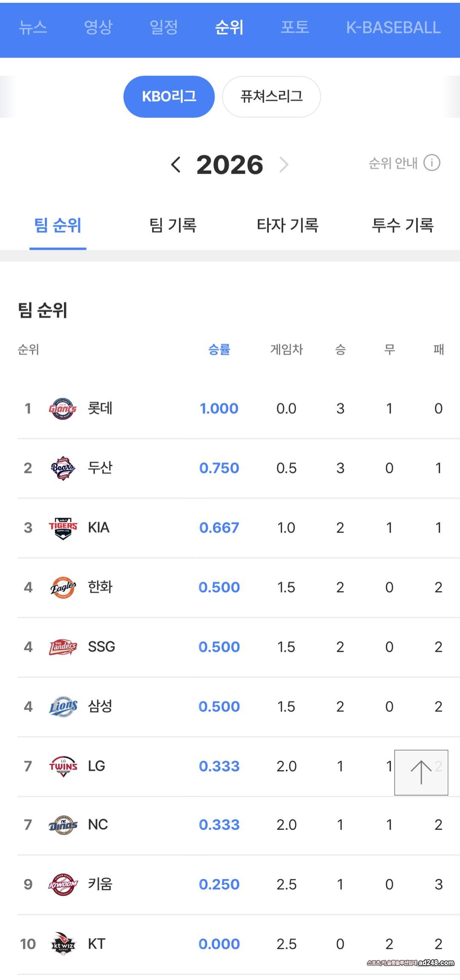The width and height of the screenshot is (460, 980).
Task: Tap the scroll-to-top arrow button
Action: pyautogui.click(x=421, y=772)
